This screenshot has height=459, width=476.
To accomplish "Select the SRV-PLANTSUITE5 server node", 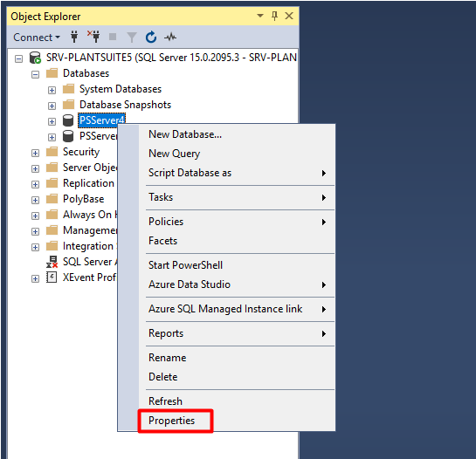I will point(171,58).
